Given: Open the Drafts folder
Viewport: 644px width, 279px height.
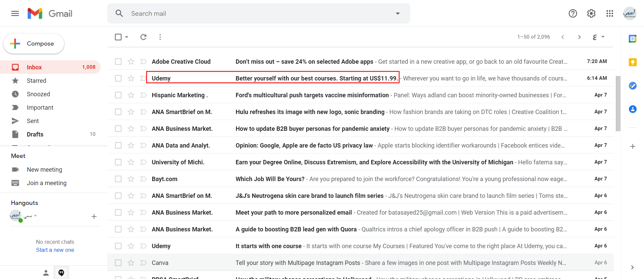Looking at the screenshot, I should pyautogui.click(x=35, y=134).
